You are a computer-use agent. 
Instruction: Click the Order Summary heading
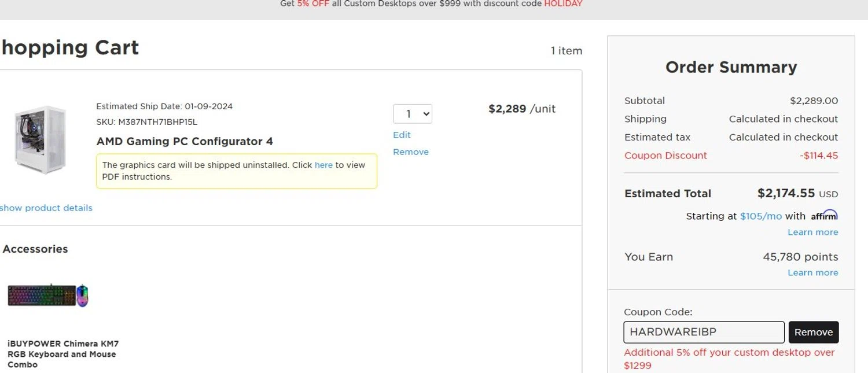coord(731,67)
